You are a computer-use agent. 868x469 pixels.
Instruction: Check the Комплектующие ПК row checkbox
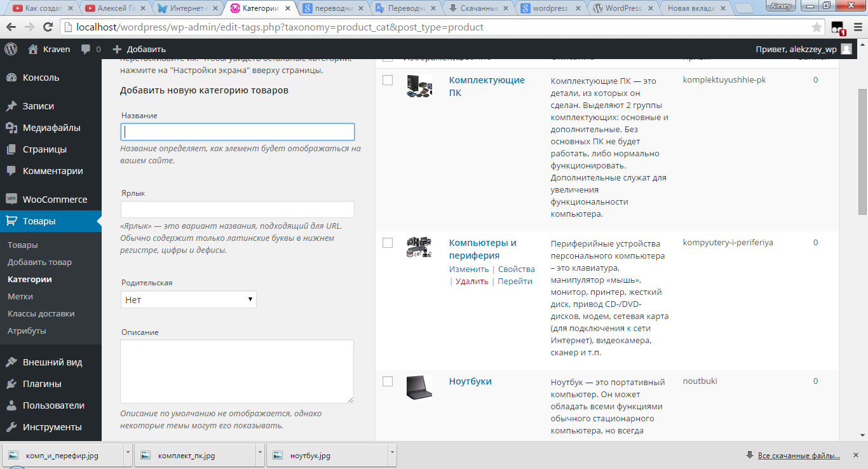coord(388,81)
